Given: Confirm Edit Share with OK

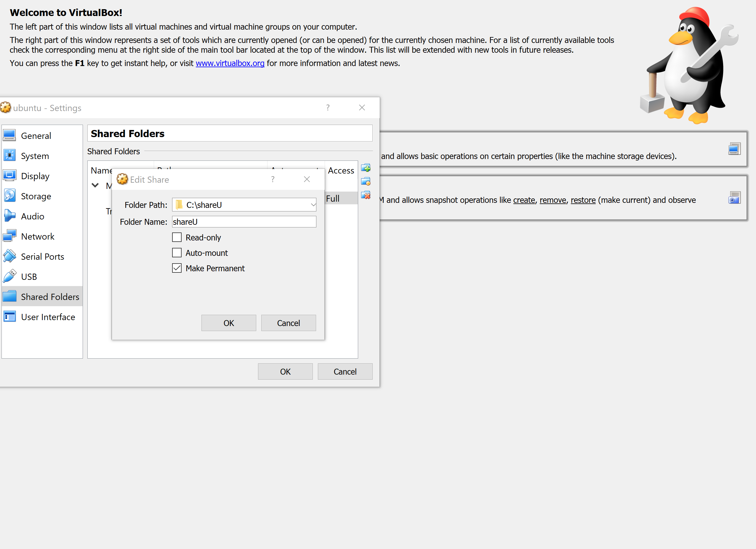Looking at the screenshot, I should 228,323.
